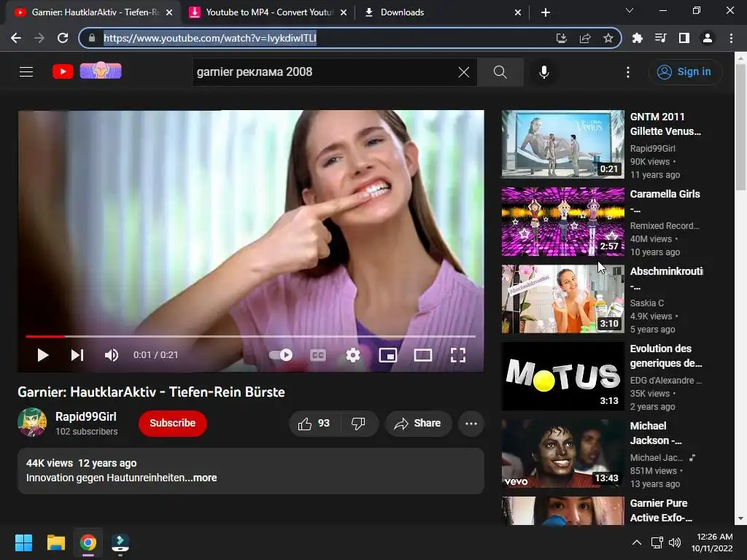Toggle closed captions CC

click(x=318, y=355)
